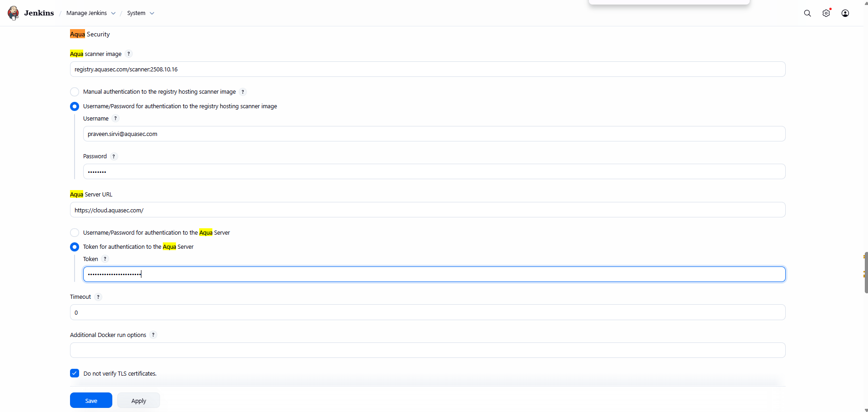
Task: Show help for Token field
Action: 105,259
